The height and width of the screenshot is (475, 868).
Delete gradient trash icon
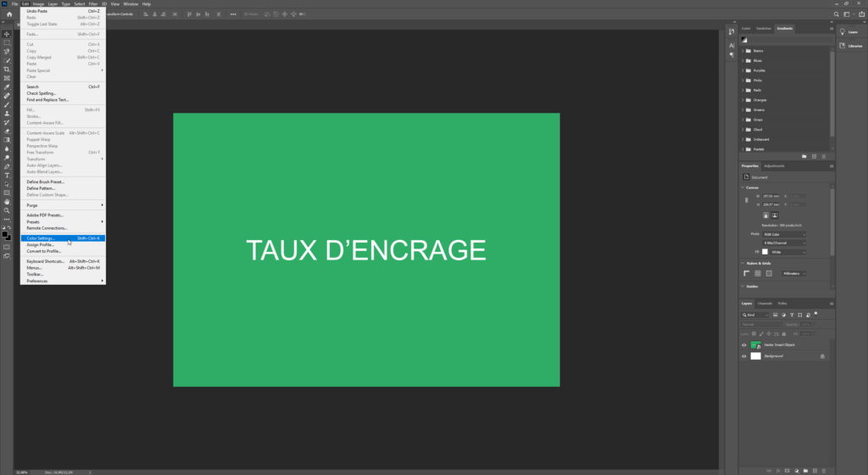click(824, 157)
